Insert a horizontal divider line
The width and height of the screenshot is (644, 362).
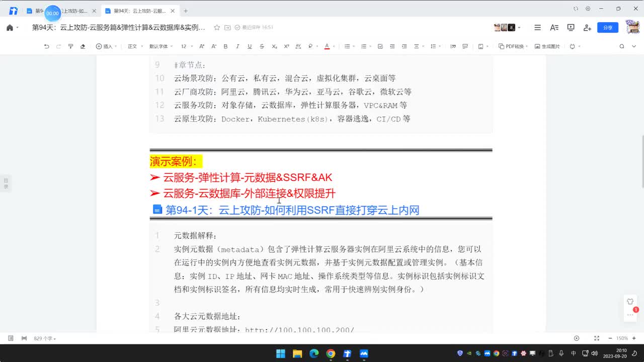point(465,46)
